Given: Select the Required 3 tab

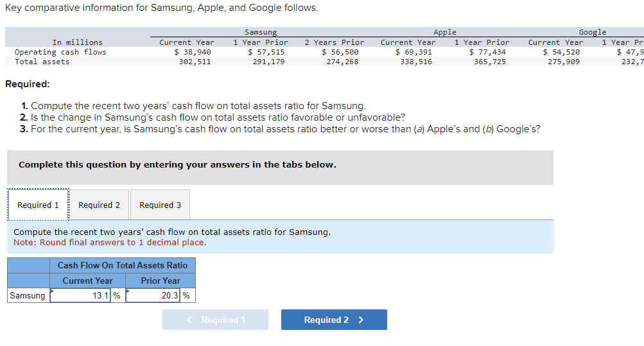Looking at the screenshot, I should click(x=160, y=205).
